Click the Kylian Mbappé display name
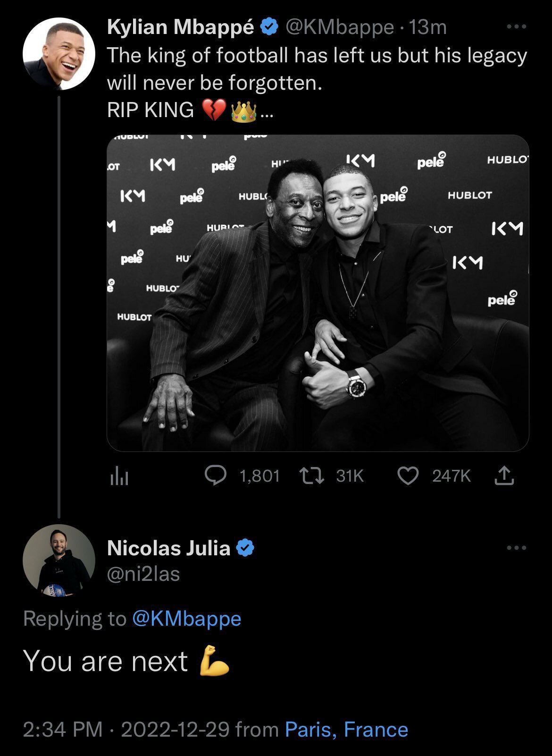This screenshot has height=756, width=552. 181,27
